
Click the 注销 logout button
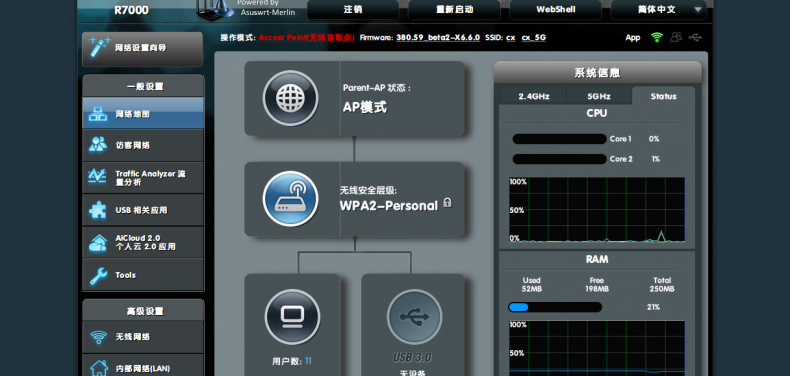(x=353, y=10)
